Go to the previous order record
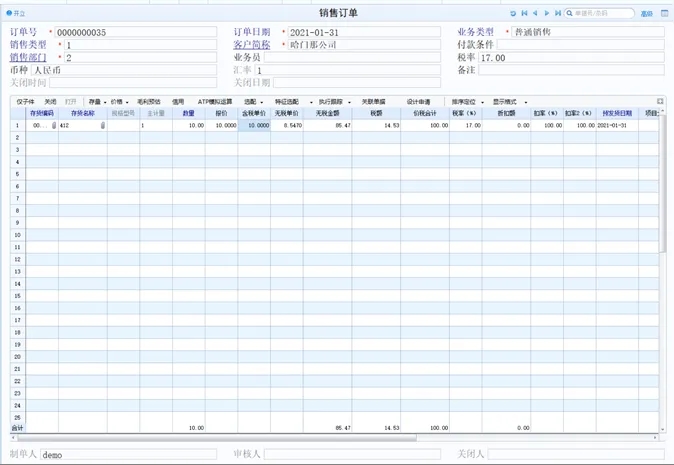Viewport: 674px width, 465px height. coord(535,14)
